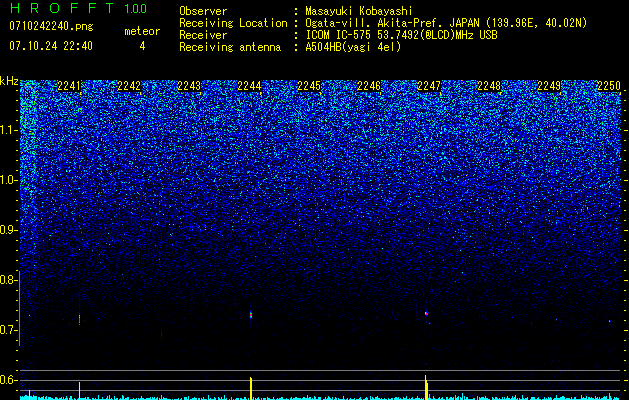
Task: Click the meteor echo near 2241
Action: (x=79, y=319)
